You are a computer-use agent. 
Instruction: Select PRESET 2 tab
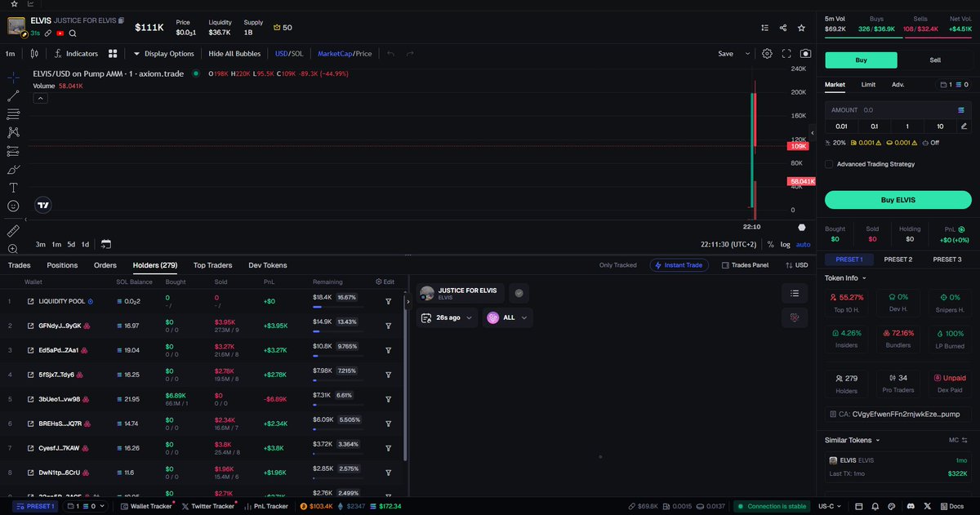coord(898,260)
